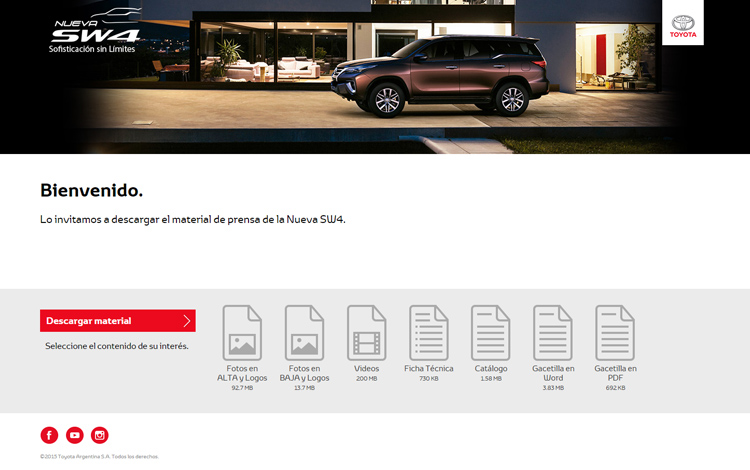The image size is (750, 470).
Task: Open the Instagram social icon
Action: (x=100, y=435)
